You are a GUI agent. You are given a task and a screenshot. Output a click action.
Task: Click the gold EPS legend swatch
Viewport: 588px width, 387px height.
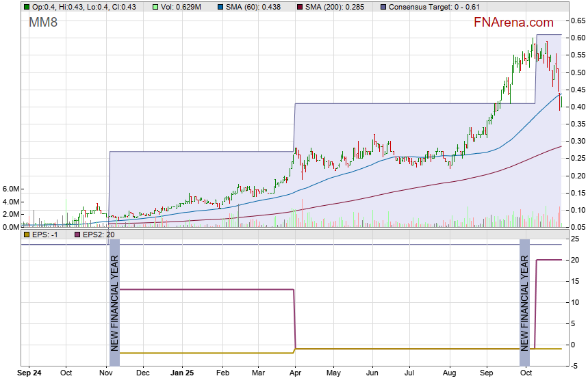27,235
